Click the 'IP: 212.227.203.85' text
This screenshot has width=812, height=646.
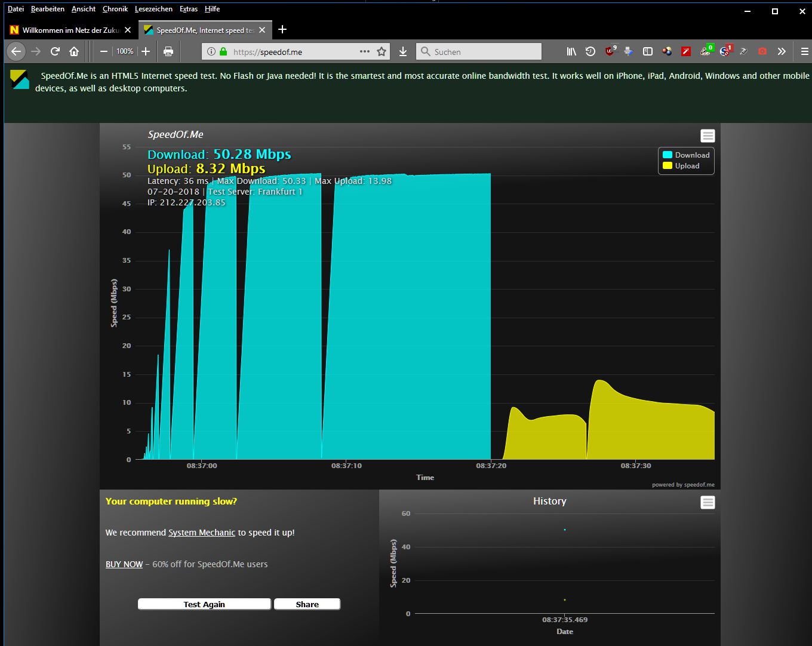pos(186,202)
